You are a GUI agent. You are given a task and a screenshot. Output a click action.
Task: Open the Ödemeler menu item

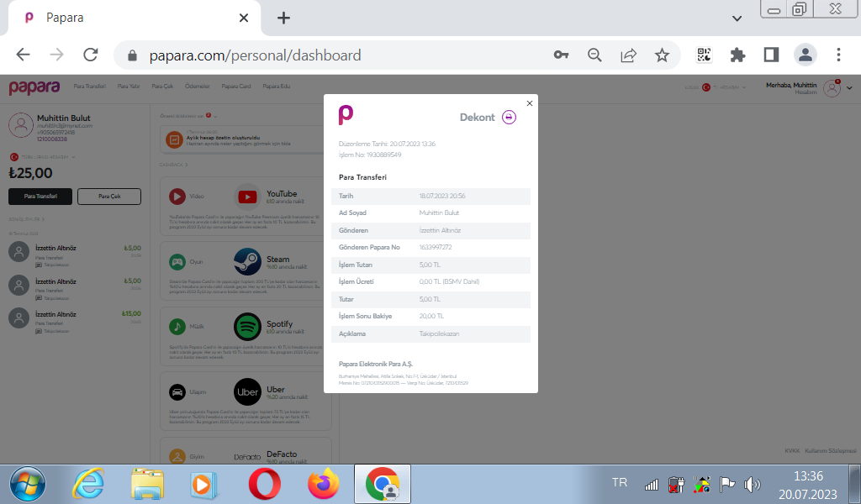(x=197, y=87)
